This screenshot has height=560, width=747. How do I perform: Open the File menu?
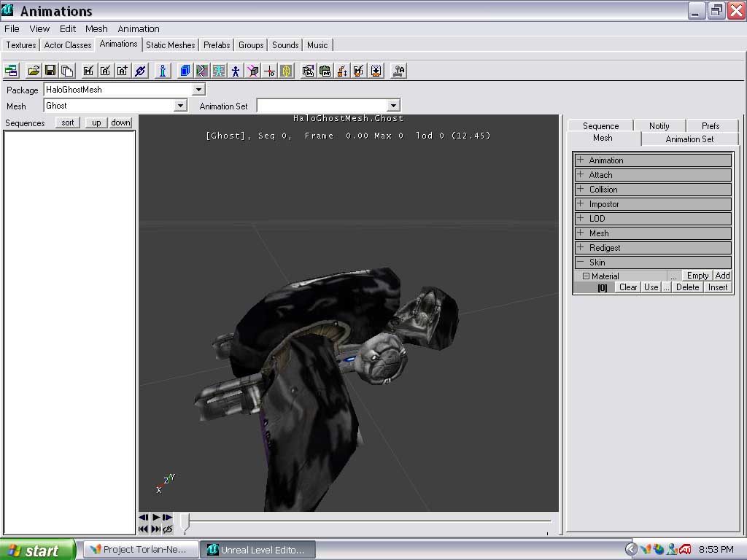click(x=12, y=28)
